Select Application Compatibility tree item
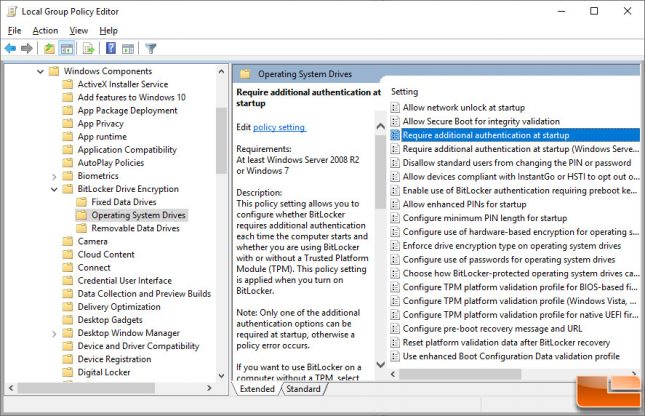The width and height of the screenshot is (645, 416). pyautogui.click(x=127, y=150)
